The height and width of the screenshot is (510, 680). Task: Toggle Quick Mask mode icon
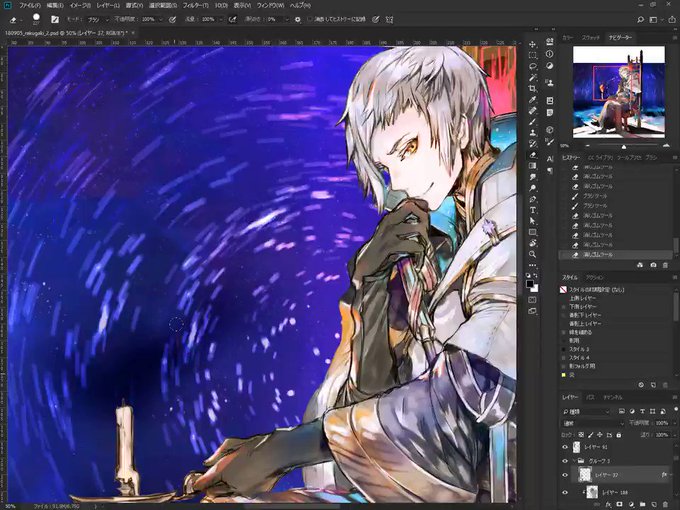coord(533,300)
